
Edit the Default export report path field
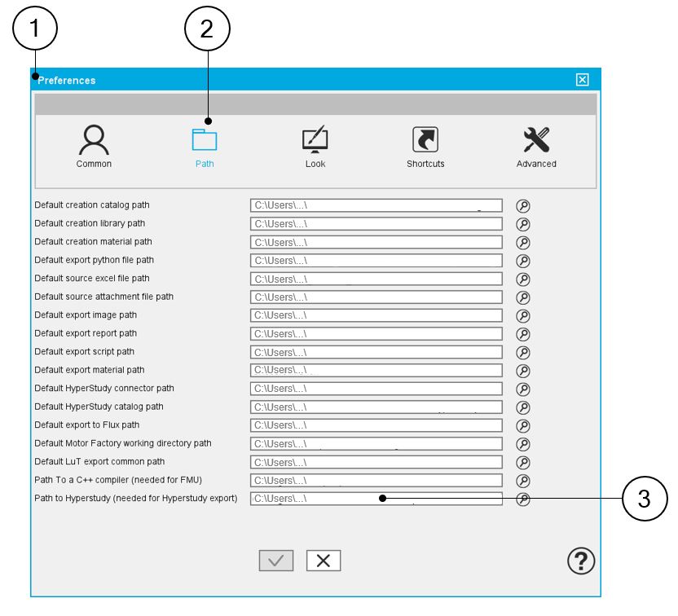(376, 334)
